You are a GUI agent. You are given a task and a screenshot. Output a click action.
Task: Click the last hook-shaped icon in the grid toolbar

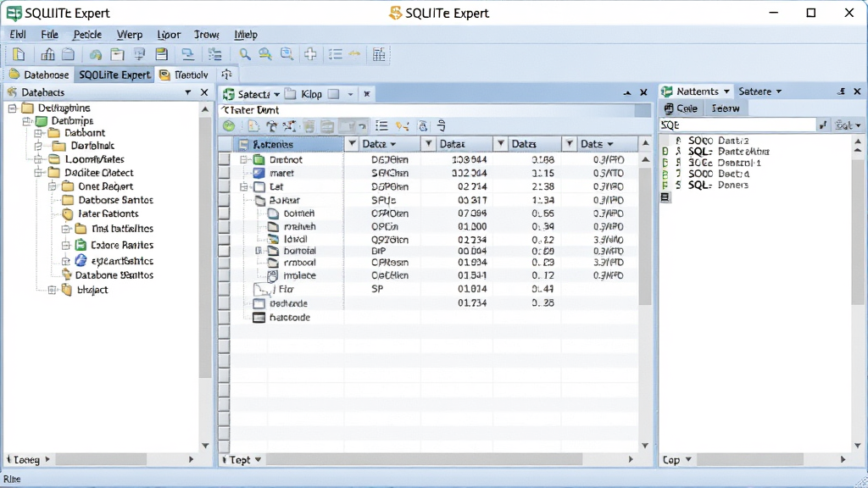click(x=441, y=126)
